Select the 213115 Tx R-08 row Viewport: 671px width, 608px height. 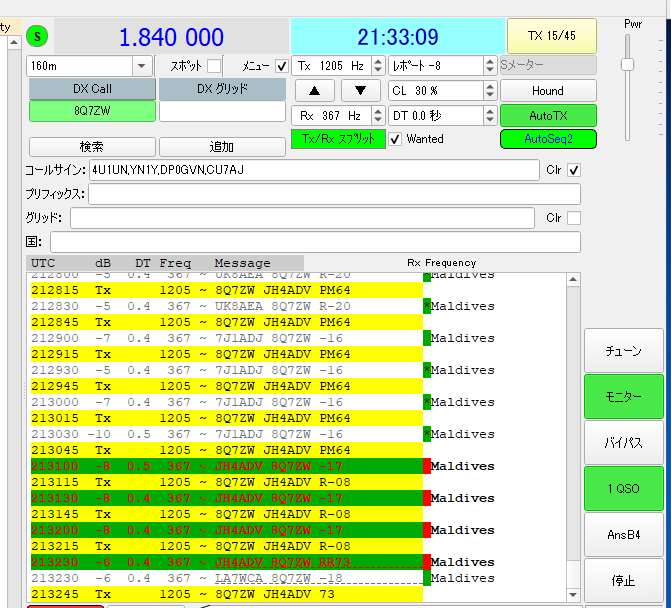227,482
